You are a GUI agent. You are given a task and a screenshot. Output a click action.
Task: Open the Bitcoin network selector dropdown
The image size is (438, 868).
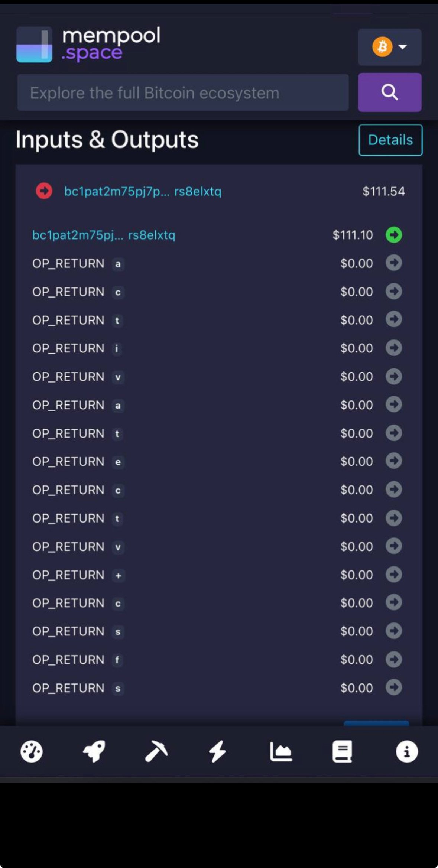(390, 47)
